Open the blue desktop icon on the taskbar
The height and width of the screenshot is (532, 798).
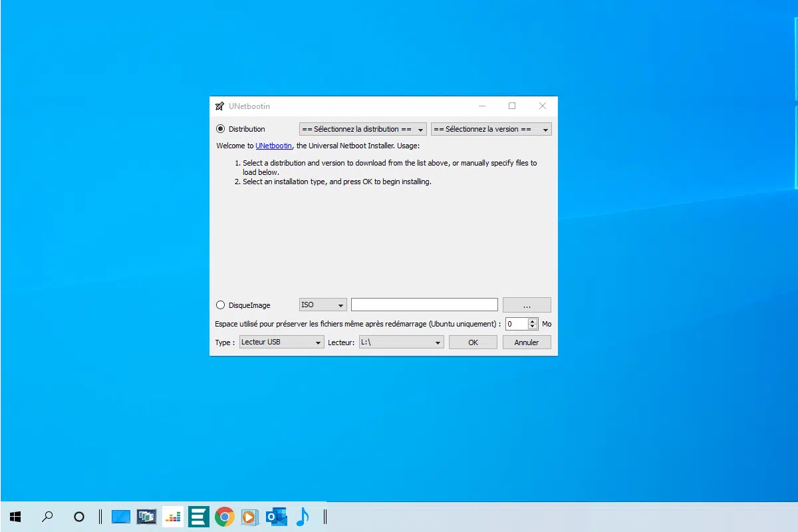(x=120, y=517)
